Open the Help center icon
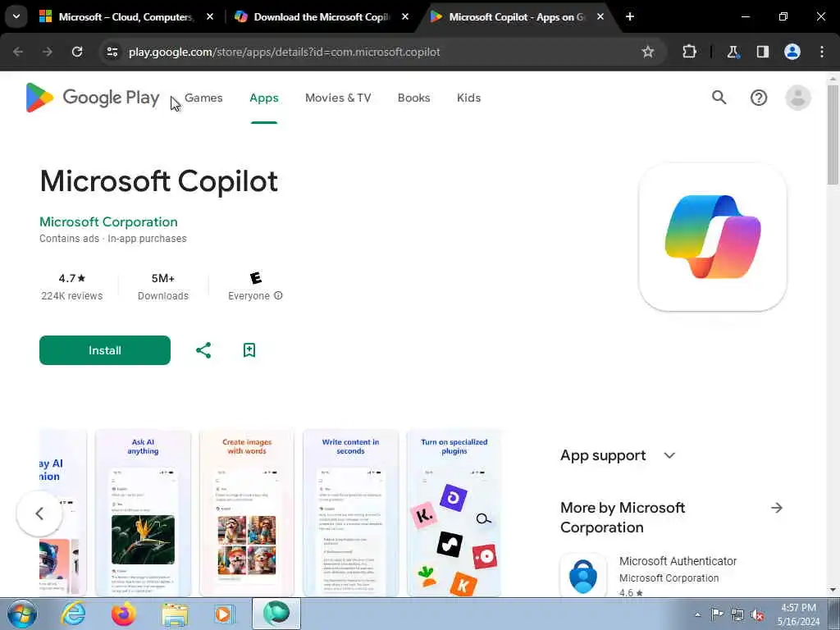The image size is (840, 630). coord(759,98)
